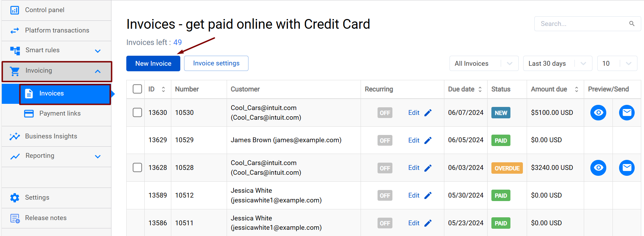Image resolution: width=644 pixels, height=236 pixels.
Task: Open Payment links page
Action: click(x=56, y=114)
